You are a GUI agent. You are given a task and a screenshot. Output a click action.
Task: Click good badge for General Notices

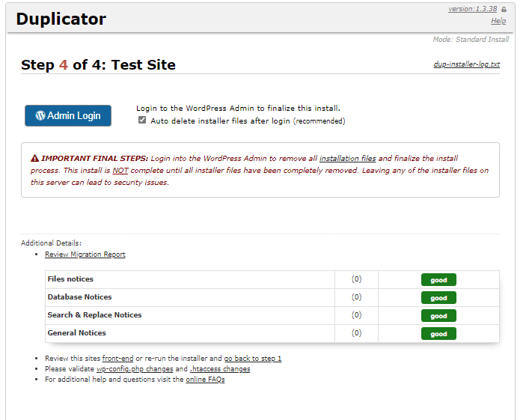(438, 334)
